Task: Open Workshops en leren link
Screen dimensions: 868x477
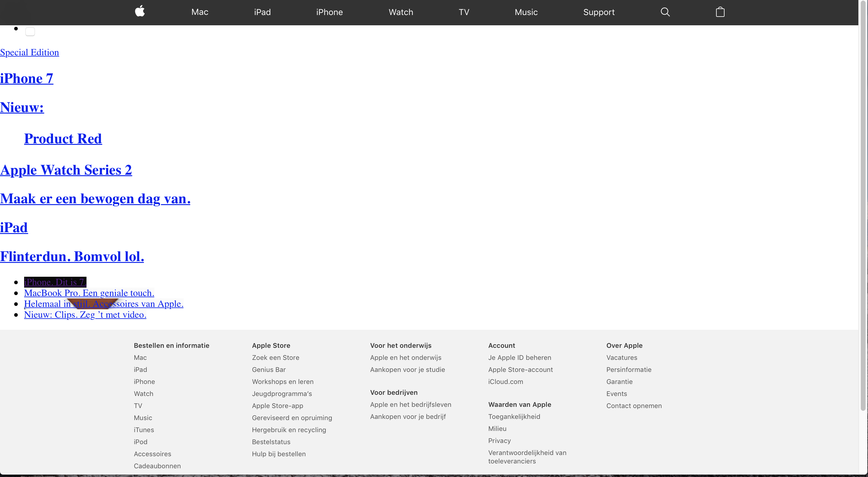Action: point(283,382)
